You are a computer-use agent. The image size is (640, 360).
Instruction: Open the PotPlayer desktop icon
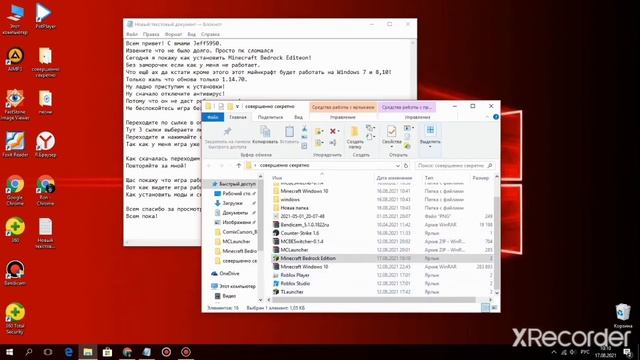point(45,16)
